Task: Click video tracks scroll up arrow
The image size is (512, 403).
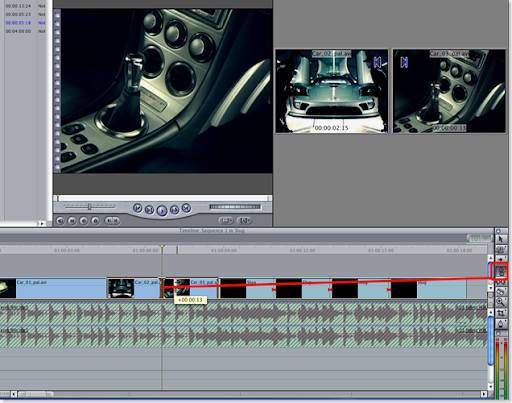Action: (x=491, y=258)
